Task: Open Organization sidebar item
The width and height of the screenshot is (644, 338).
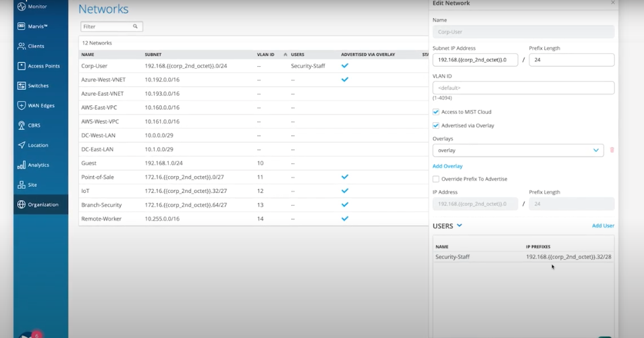Action: pyautogui.click(x=41, y=204)
